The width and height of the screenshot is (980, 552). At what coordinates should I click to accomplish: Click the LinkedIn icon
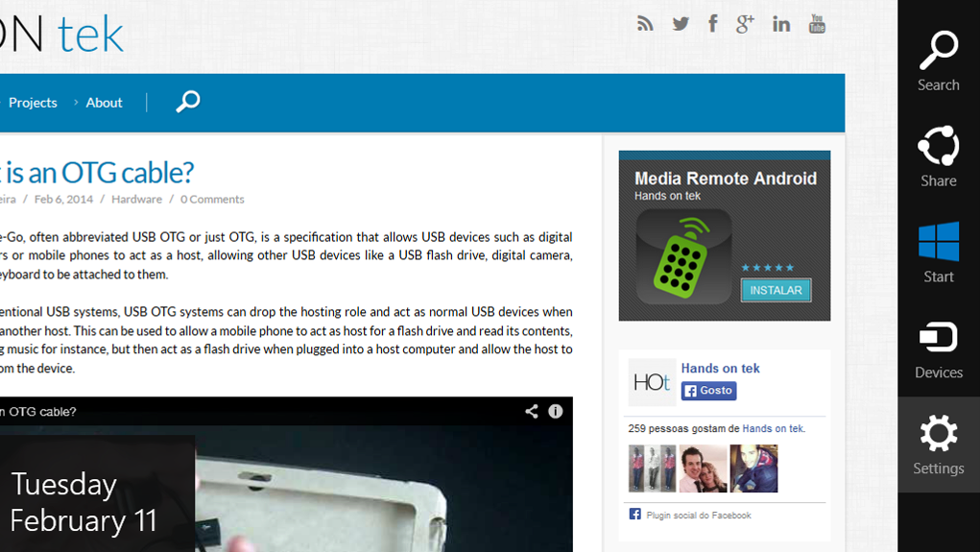(781, 24)
